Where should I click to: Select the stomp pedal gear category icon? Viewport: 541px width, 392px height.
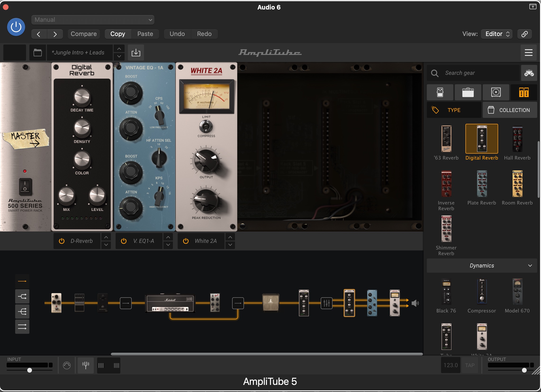coord(440,92)
